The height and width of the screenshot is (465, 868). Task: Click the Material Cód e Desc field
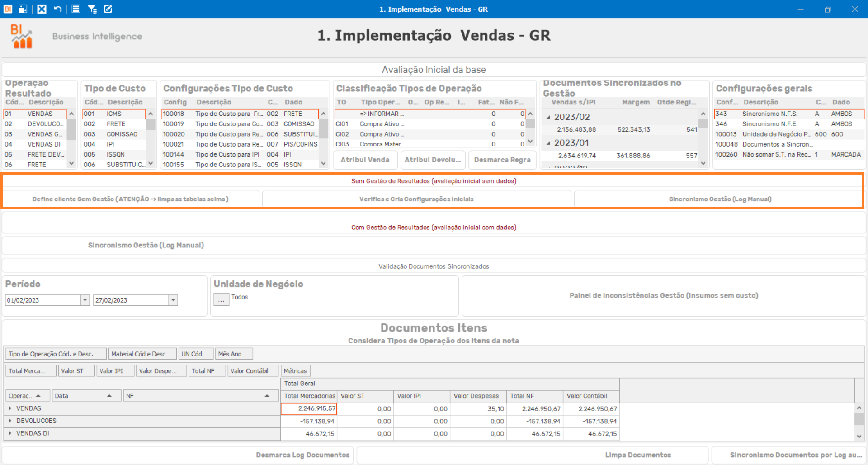142,354
